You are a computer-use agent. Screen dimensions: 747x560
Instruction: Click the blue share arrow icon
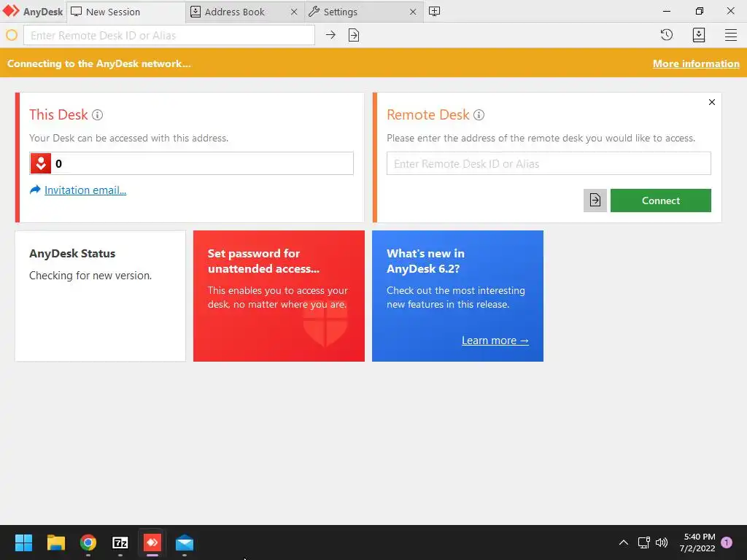coord(35,190)
